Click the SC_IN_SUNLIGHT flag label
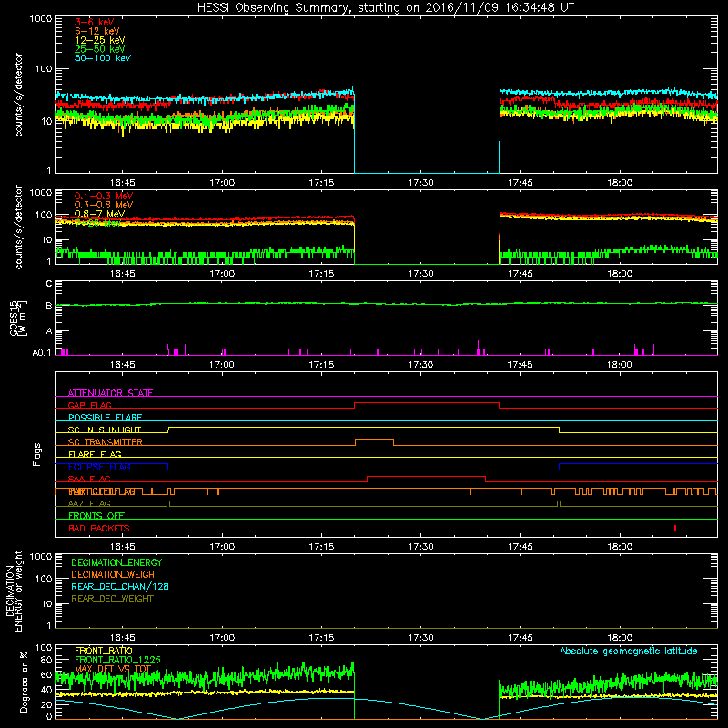Screen dimensions: 728x728 tap(105, 430)
